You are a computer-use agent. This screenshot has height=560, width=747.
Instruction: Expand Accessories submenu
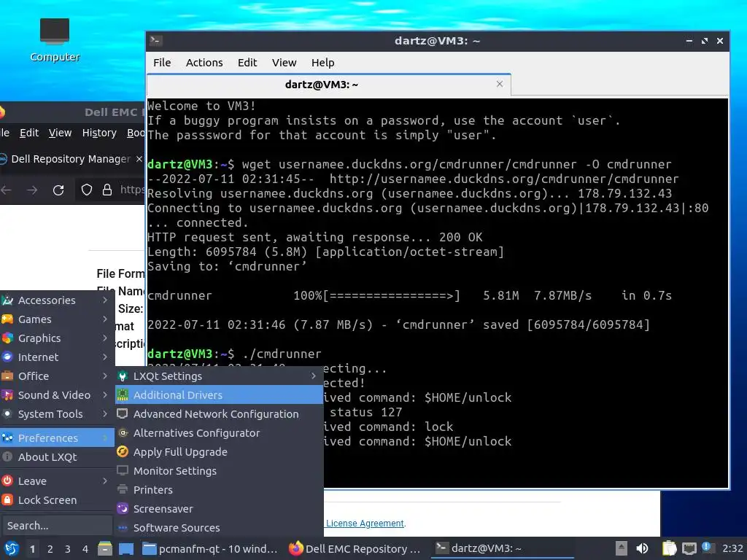[x=57, y=300]
